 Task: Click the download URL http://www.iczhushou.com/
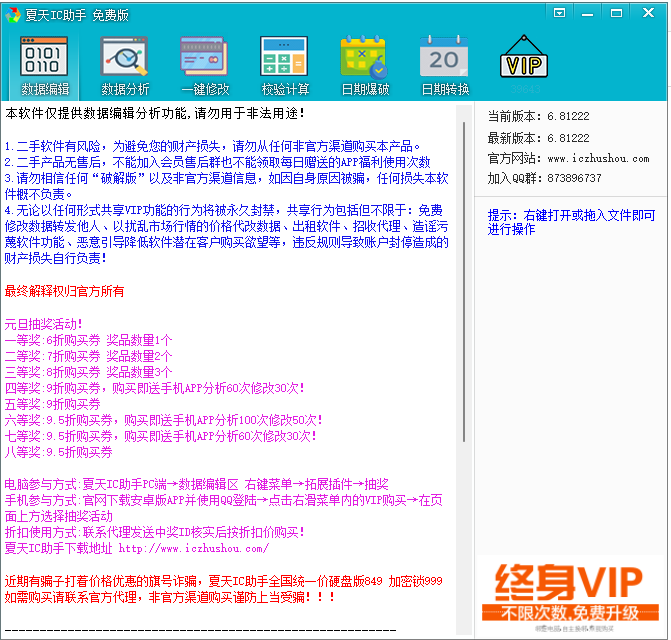(x=193, y=548)
